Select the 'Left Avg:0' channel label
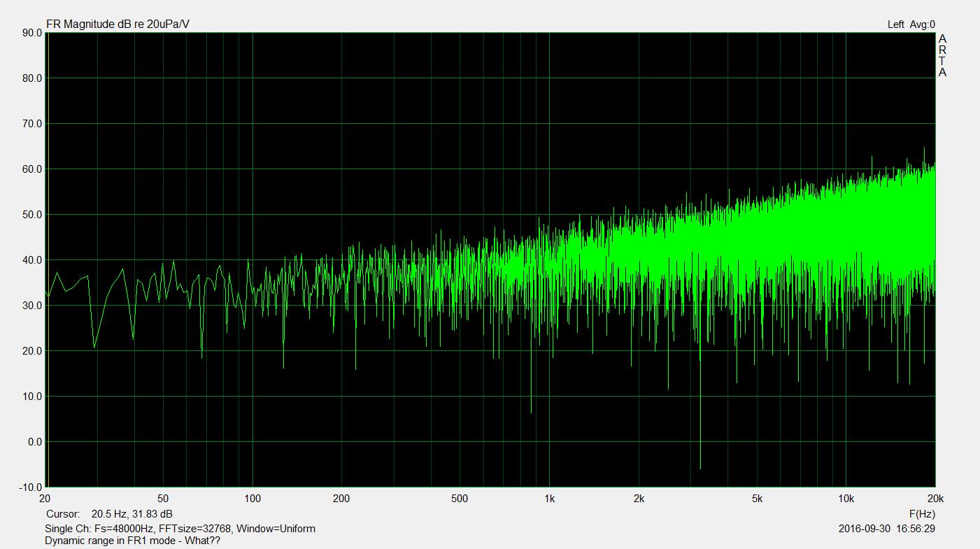Screen dimensions: 980x549 point(911,24)
